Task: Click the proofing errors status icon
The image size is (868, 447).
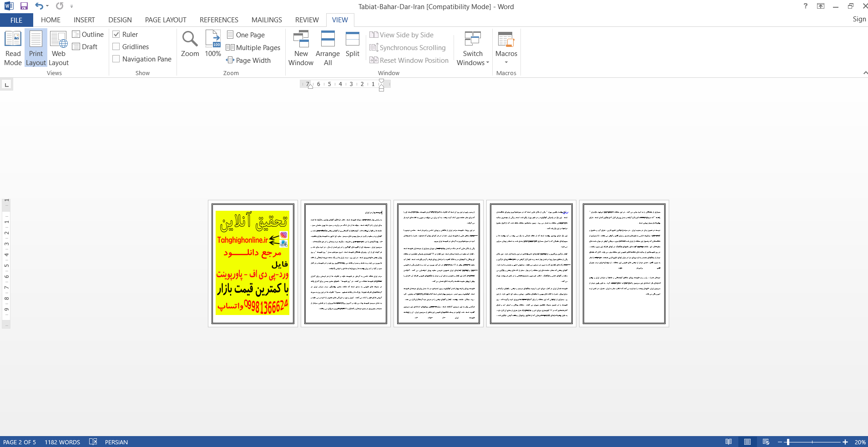Action: (x=93, y=442)
